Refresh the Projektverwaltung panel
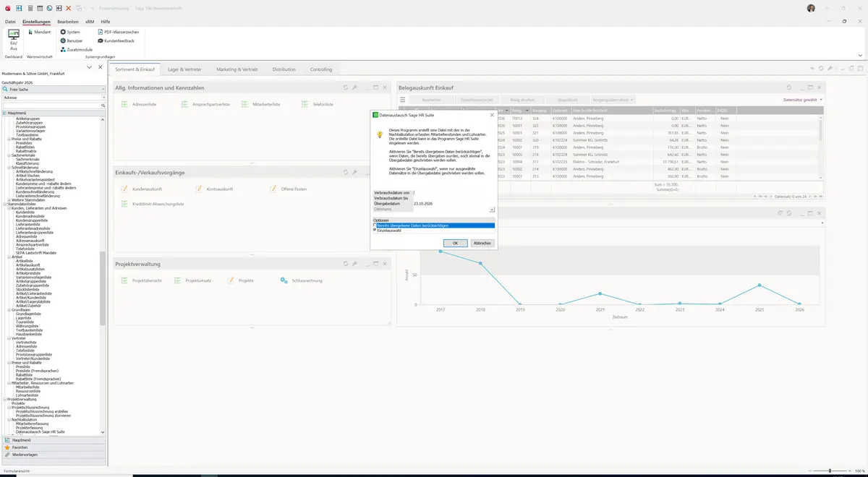The image size is (868, 477). click(346, 264)
